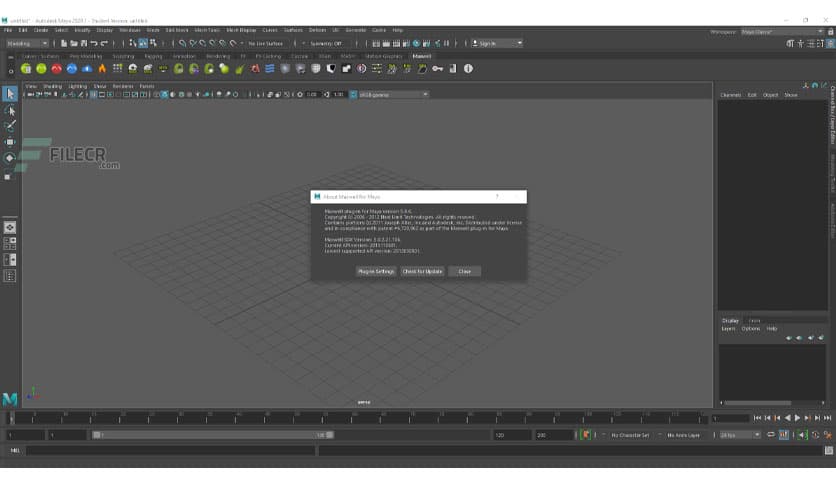Select the arrow Select tool in the Tool Box

pyautogui.click(x=10, y=94)
